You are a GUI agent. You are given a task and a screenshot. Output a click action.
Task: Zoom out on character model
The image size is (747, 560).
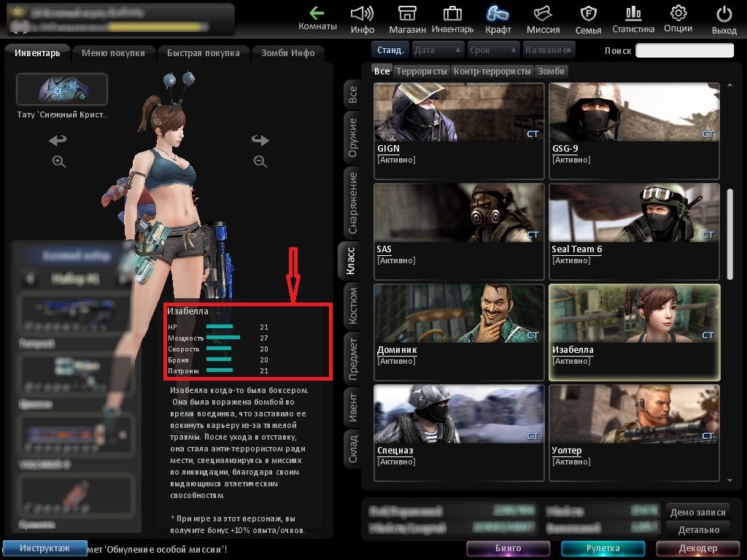(260, 161)
